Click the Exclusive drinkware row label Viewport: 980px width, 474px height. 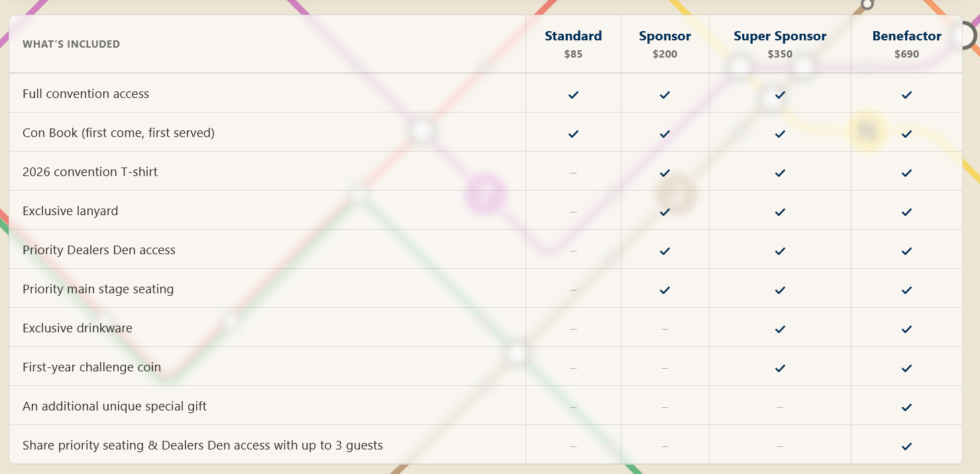(x=78, y=328)
